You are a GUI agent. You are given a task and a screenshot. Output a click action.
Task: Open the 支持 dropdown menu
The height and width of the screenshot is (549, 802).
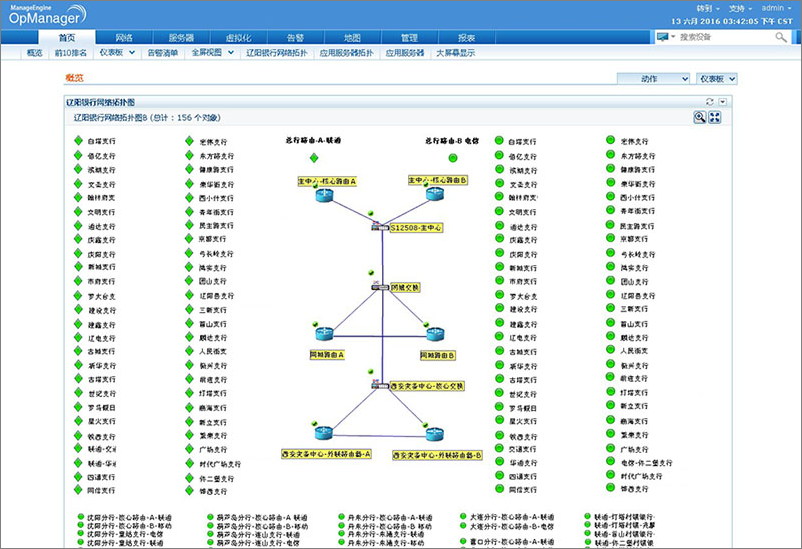pos(740,8)
